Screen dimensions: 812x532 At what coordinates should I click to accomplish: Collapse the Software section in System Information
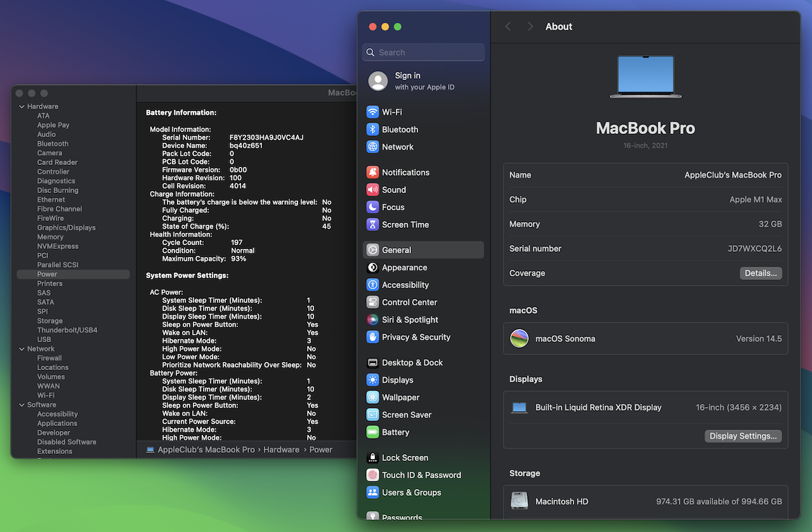(22, 405)
